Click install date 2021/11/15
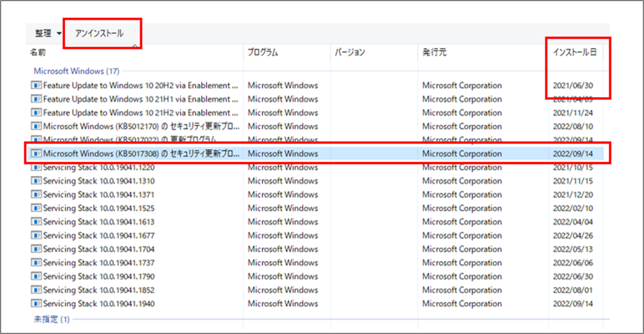 pyautogui.click(x=573, y=181)
